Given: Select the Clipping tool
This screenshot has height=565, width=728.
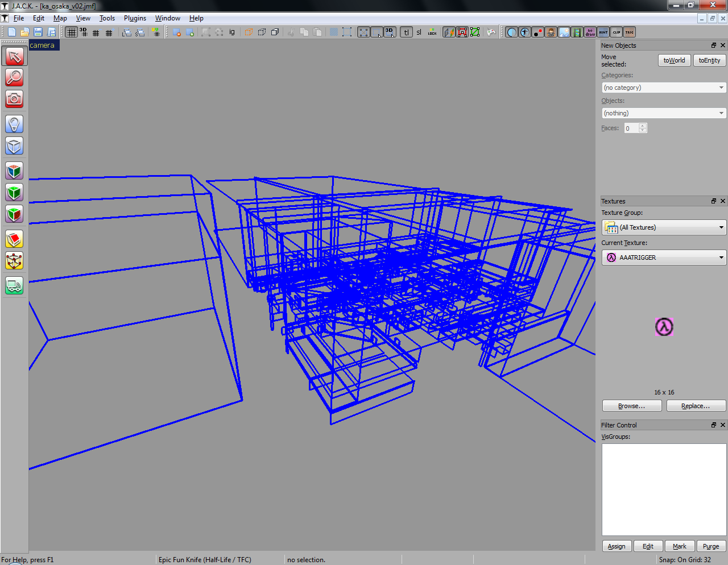Looking at the screenshot, I should 14,239.
